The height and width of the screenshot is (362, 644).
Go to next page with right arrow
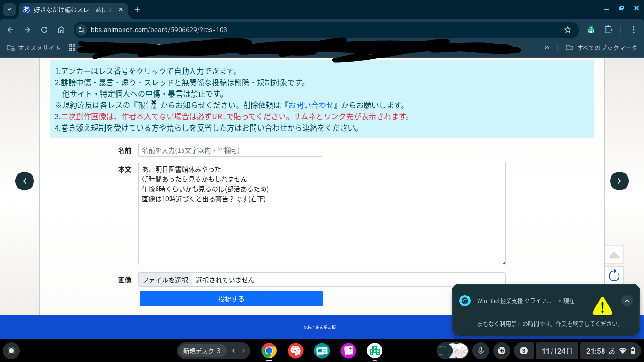(x=619, y=181)
